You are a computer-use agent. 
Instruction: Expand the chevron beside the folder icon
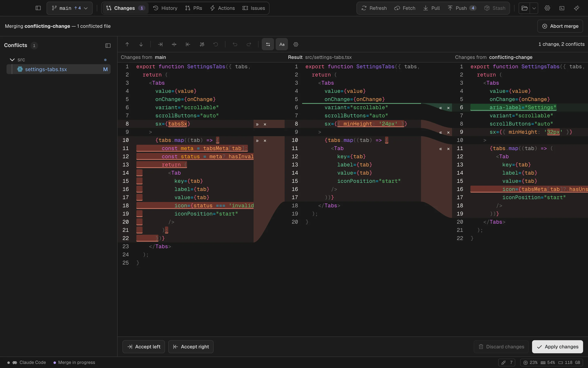click(534, 8)
